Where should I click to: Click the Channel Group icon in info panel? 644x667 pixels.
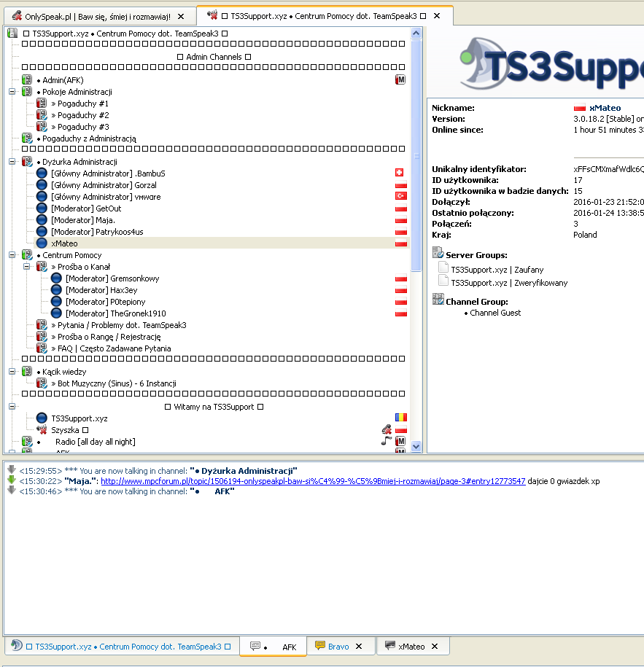pos(438,300)
